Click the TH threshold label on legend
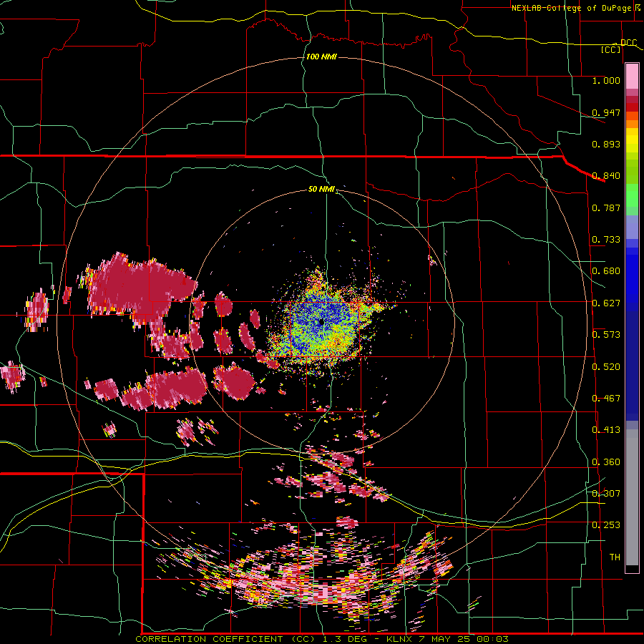Viewport: 644px width, 644px height. (x=615, y=557)
